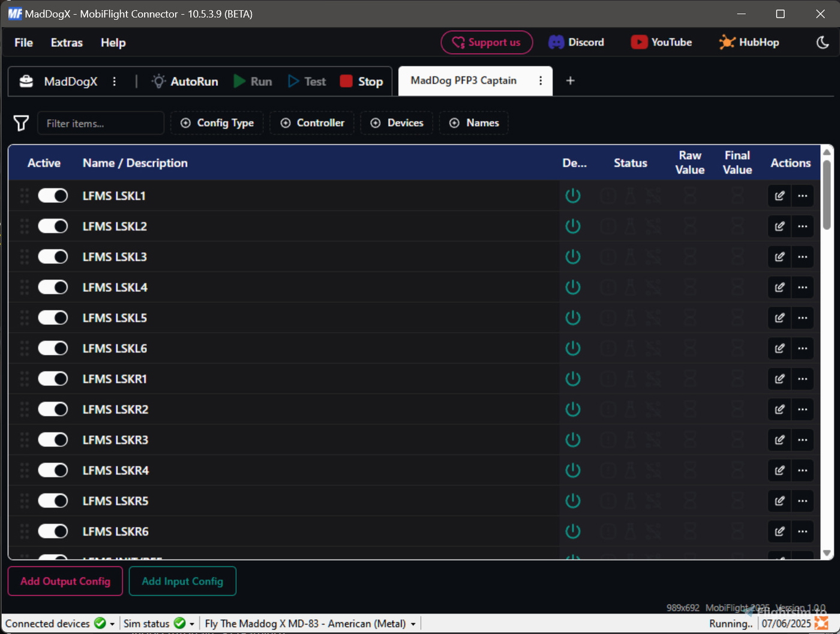Toggle dark mode moon icon
Screen dimensions: 840x634
coord(823,42)
